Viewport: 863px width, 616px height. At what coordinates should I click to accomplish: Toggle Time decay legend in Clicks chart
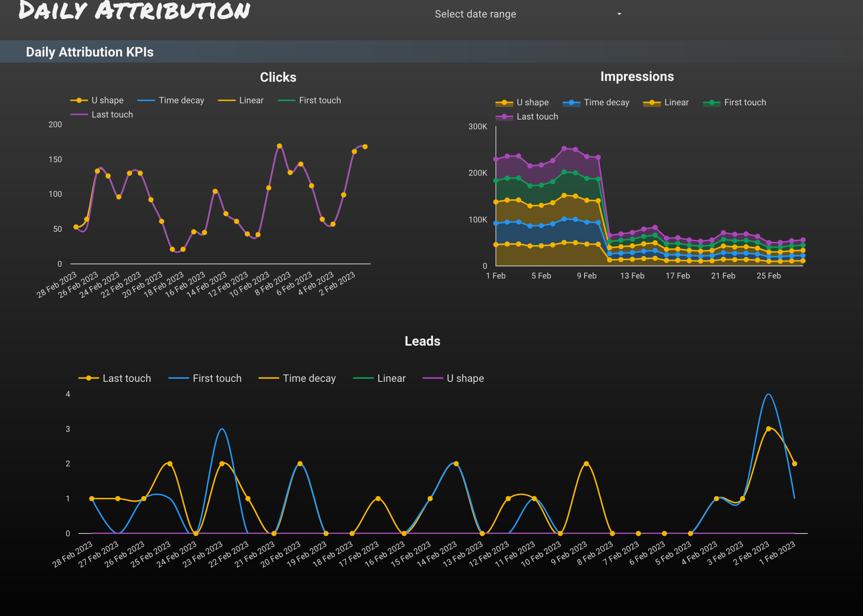(181, 100)
